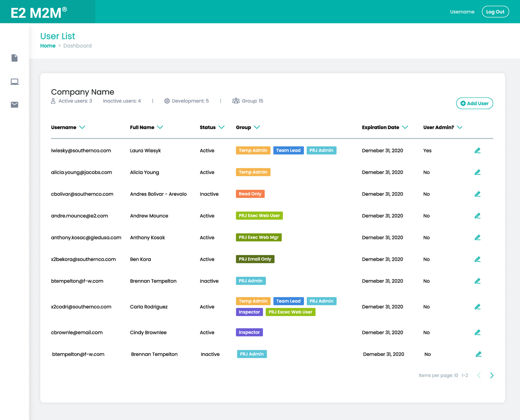
Task: Click the Group people icon in the stats bar
Action: tap(235, 100)
